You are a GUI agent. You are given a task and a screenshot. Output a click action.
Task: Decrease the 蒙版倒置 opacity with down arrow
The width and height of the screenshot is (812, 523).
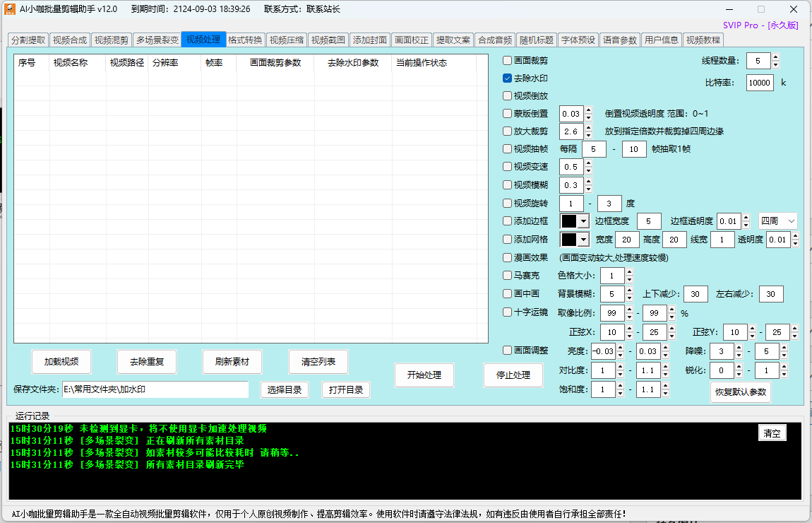click(x=588, y=117)
